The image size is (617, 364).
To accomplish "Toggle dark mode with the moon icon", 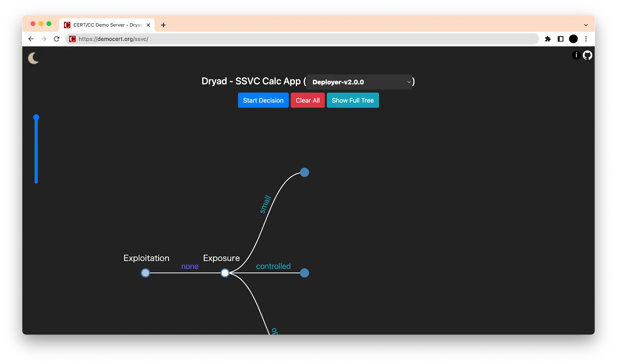I will pyautogui.click(x=34, y=59).
